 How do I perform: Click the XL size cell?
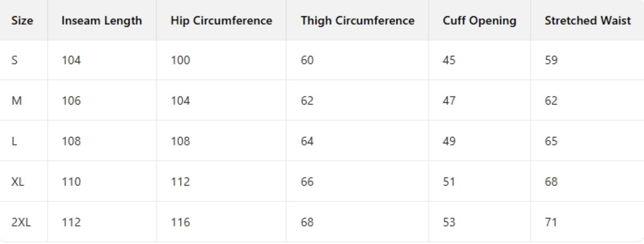click(18, 181)
